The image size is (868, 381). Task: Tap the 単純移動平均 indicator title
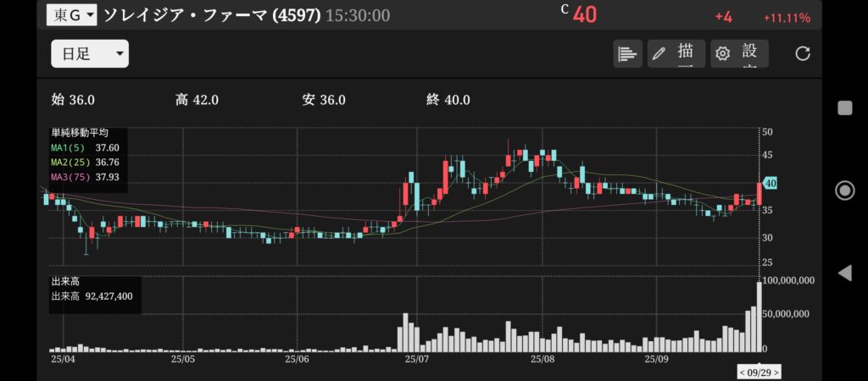coord(80,133)
